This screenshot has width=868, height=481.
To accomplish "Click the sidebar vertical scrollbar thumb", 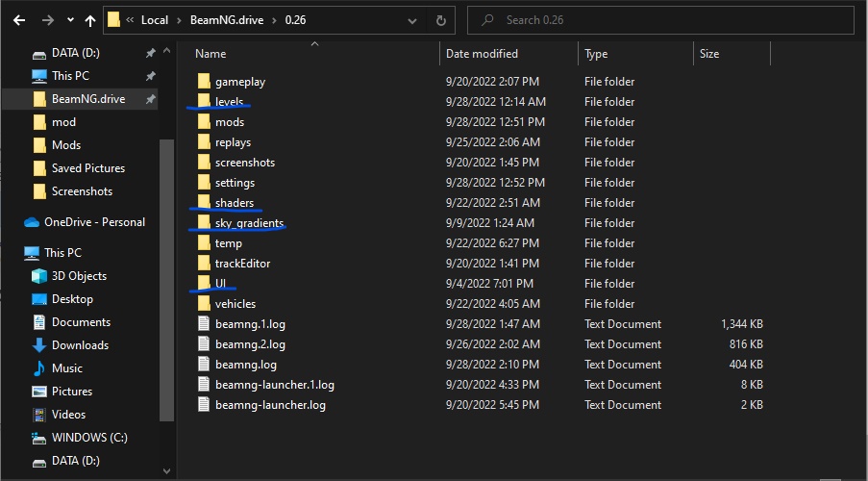I will tap(166, 280).
